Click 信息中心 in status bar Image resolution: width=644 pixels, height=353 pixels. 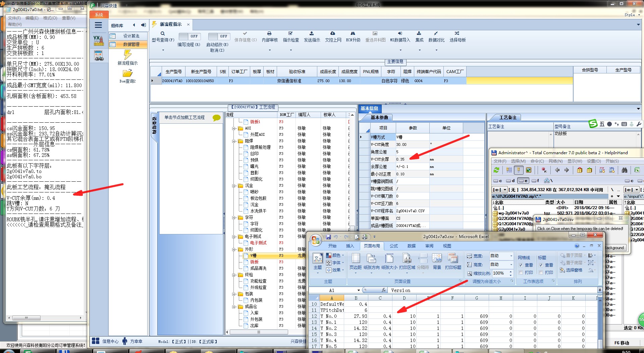pos(110,342)
